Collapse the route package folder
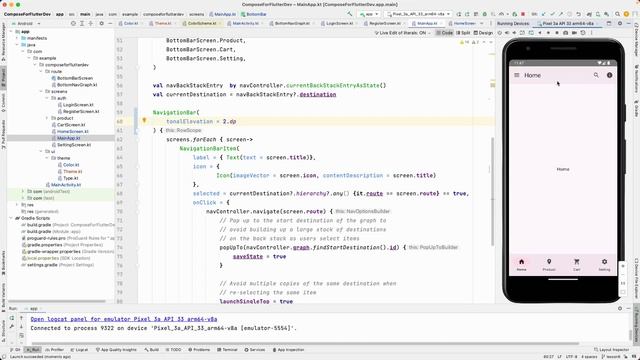 [41, 71]
